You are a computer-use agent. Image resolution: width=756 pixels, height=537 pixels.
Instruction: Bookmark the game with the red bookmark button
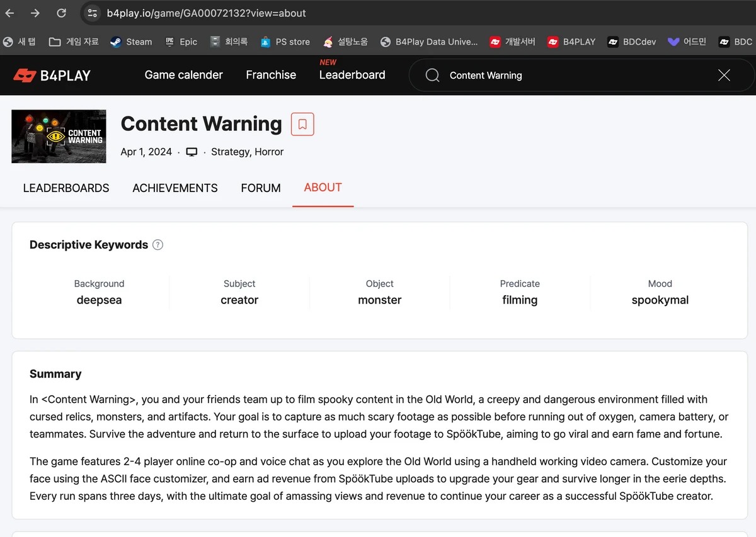coord(302,124)
